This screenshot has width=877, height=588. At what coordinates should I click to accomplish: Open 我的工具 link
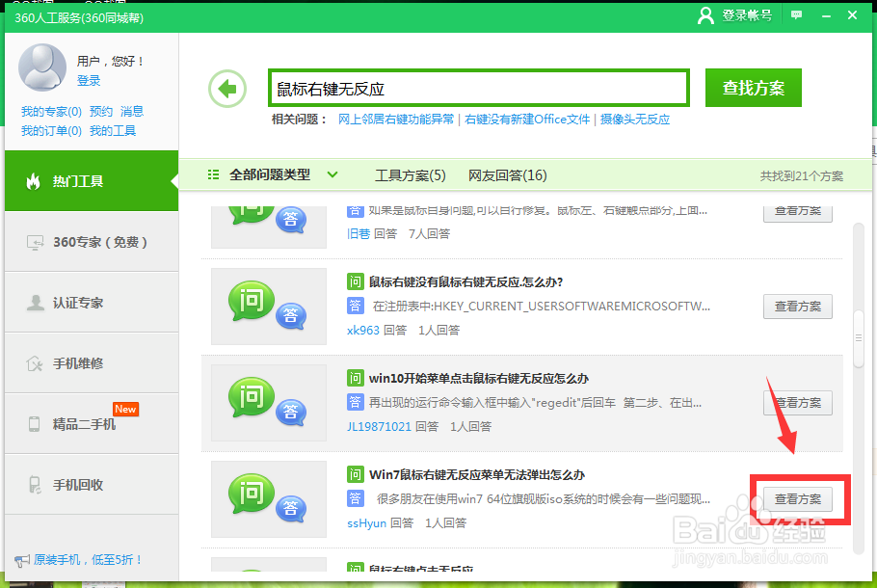113,131
